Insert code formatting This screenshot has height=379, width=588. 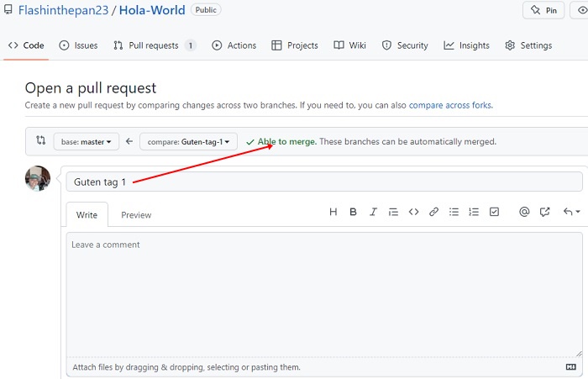pyautogui.click(x=413, y=212)
